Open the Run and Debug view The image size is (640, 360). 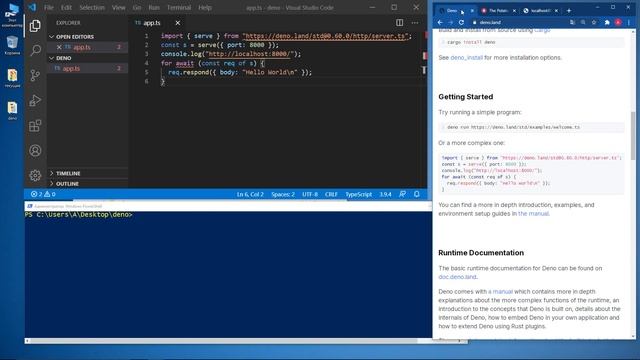(x=35, y=100)
